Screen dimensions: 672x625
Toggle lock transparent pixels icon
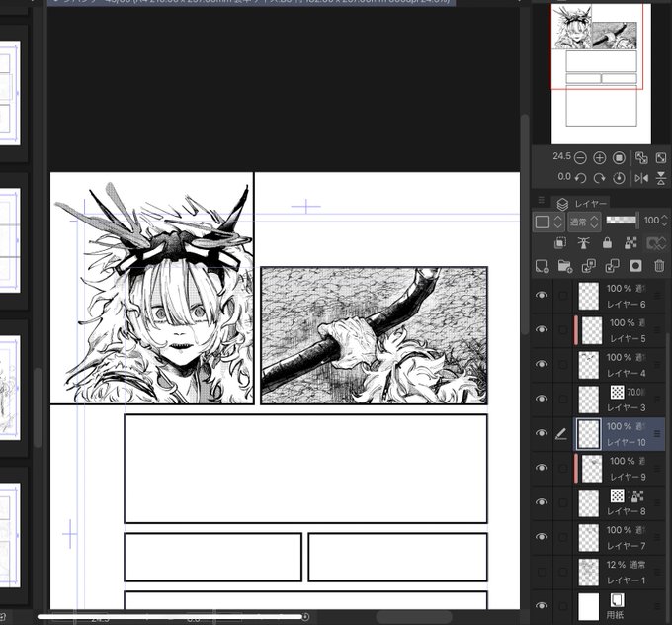pos(630,243)
